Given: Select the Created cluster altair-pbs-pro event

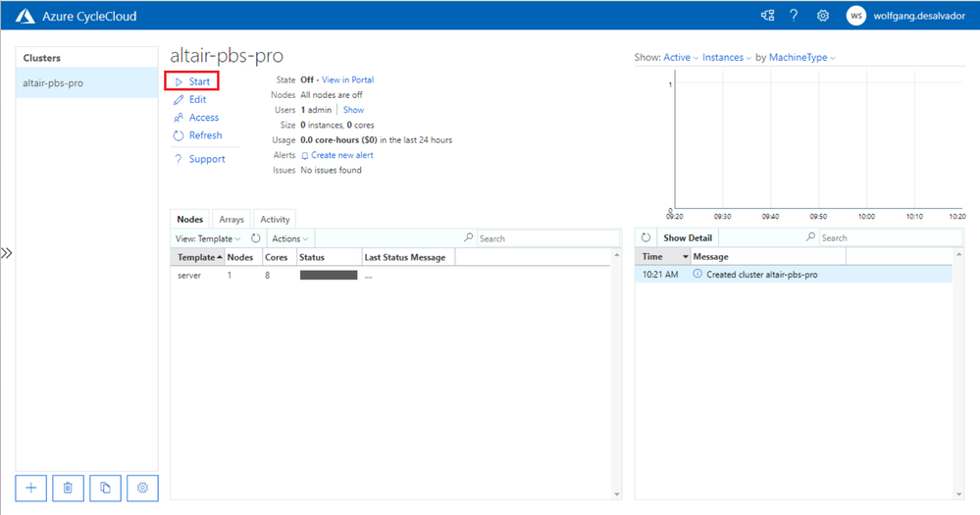Looking at the screenshot, I should (x=794, y=275).
